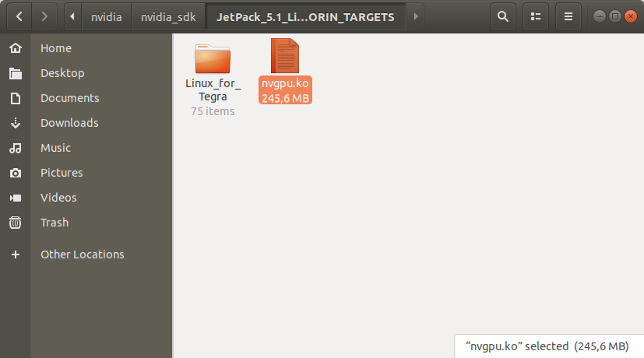Show earlier path segments with left triangle
Screen dimensions: 644x358
(72, 16)
